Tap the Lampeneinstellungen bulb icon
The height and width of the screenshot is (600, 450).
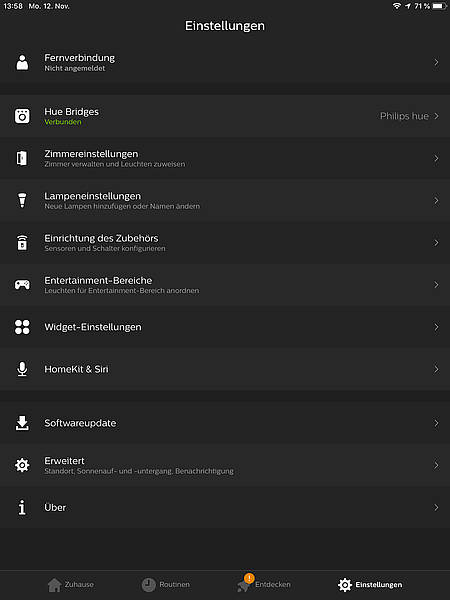22,200
